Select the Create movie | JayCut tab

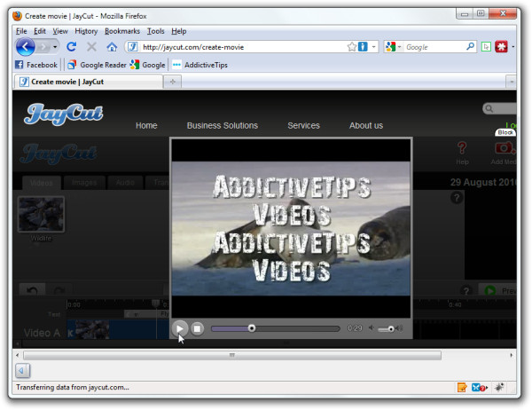(x=88, y=82)
